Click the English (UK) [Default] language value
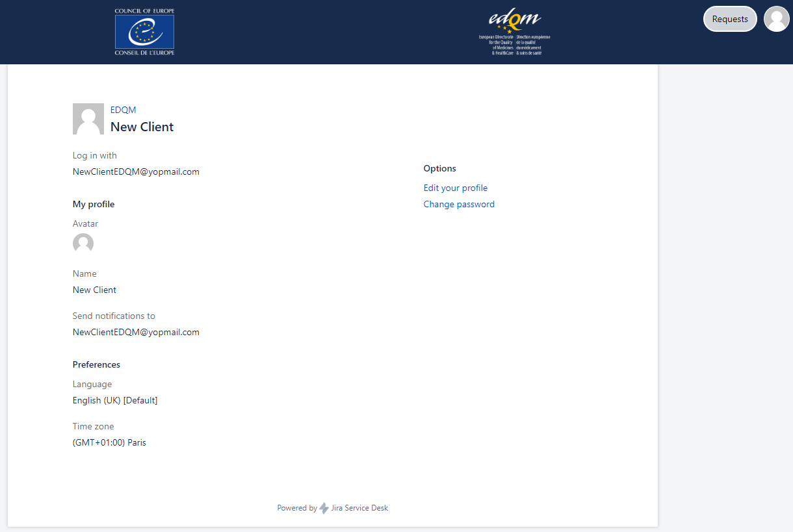This screenshot has height=532, width=793. pos(115,400)
